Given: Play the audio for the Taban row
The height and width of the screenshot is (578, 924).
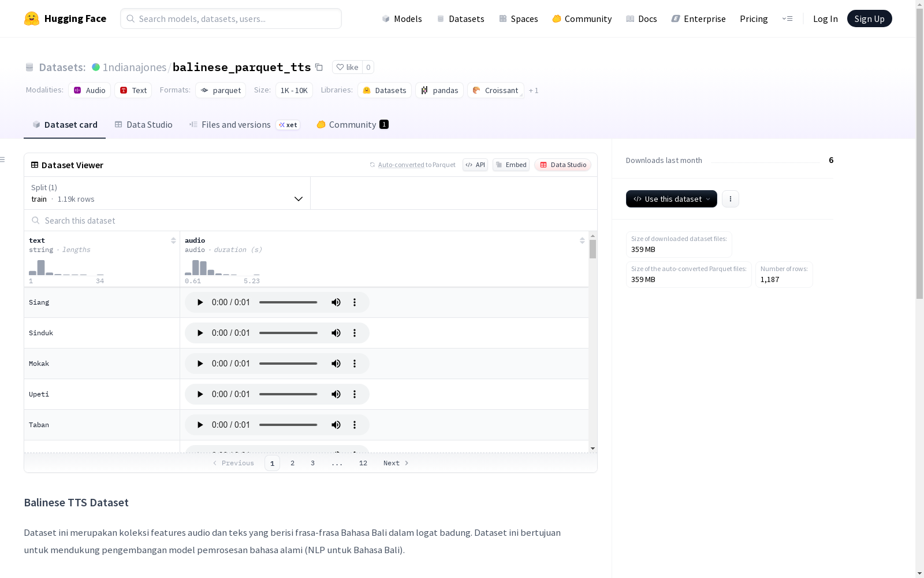Looking at the screenshot, I should tap(200, 425).
